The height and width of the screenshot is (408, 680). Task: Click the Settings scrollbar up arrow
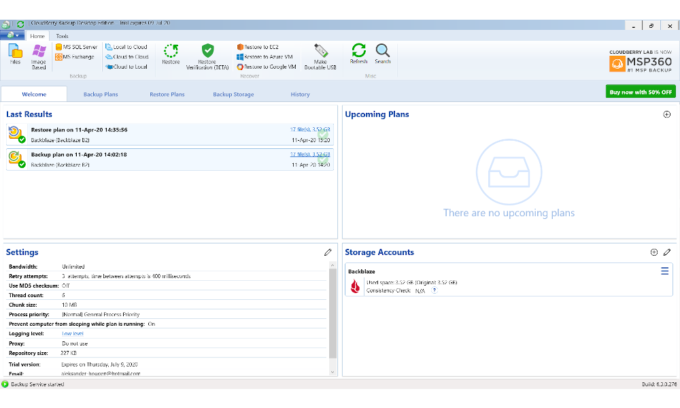(333, 264)
